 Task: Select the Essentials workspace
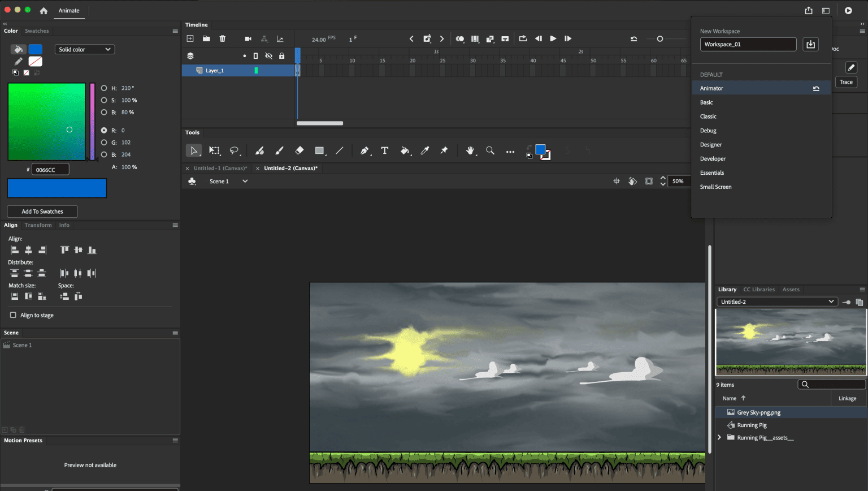tap(712, 173)
